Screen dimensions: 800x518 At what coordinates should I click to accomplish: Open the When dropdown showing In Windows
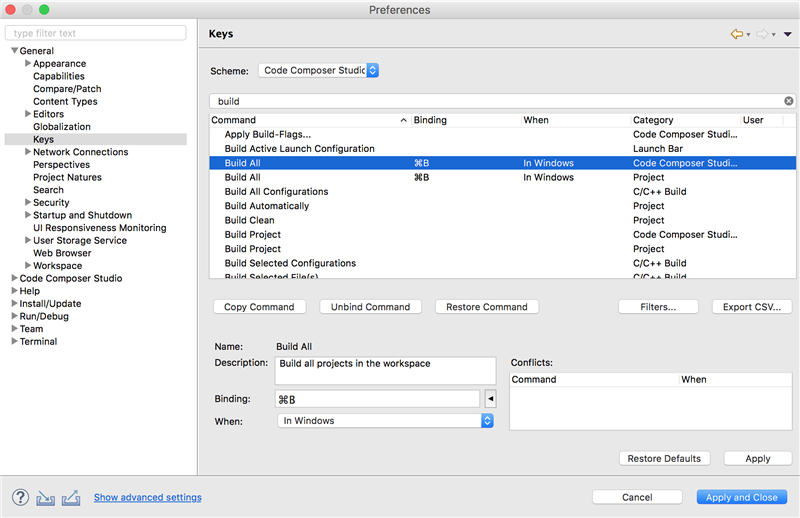click(x=385, y=421)
